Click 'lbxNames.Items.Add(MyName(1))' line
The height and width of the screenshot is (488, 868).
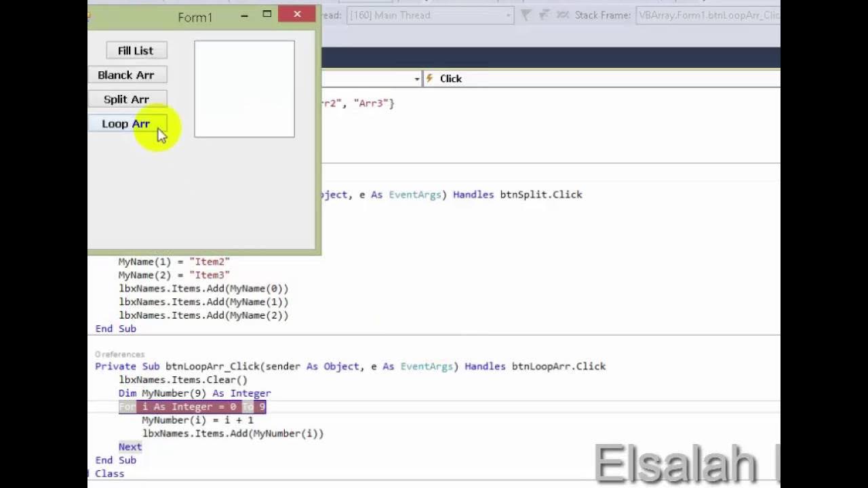click(x=203, y=302)
